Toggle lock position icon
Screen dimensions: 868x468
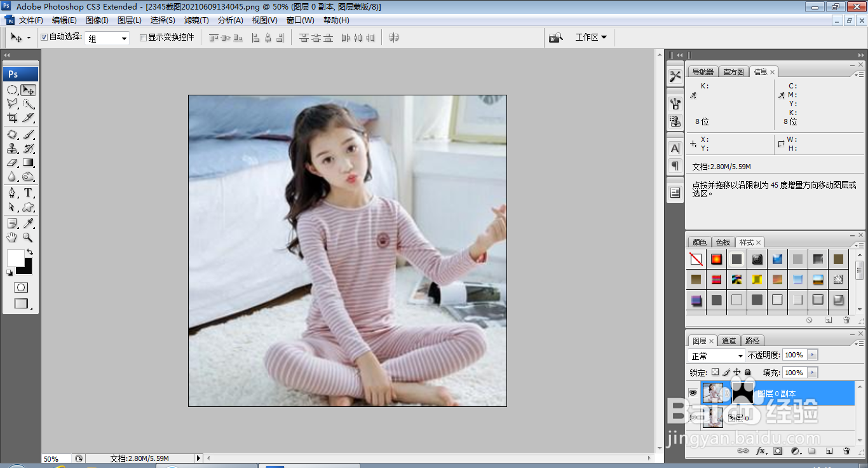pos(737,372)
